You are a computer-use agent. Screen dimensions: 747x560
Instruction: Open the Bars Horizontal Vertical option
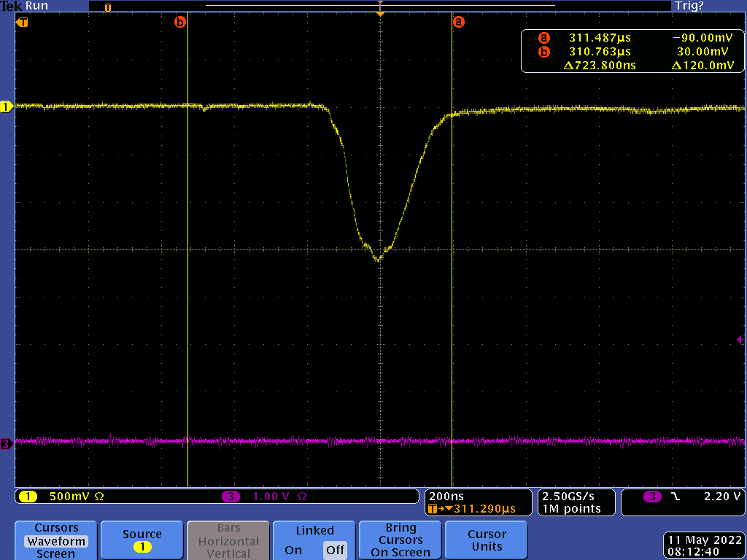[228, 540]
